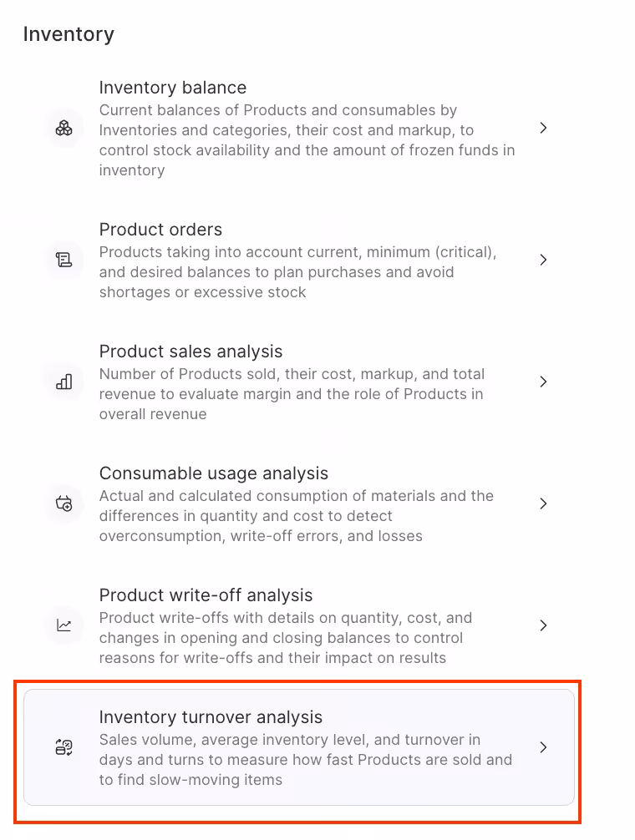The height and width of the screenshot is (840, 635).
Task: Open the Consumable usage analysis title
Action: click(213, 473)
